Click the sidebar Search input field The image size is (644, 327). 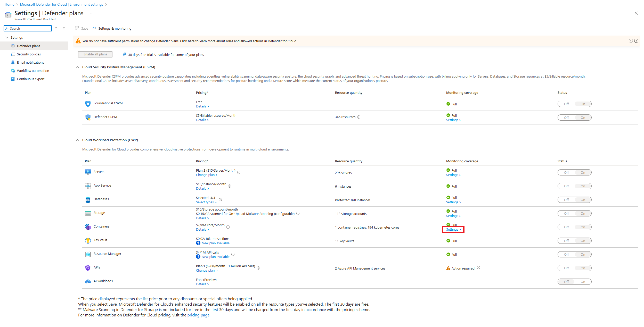pos(28,28)
